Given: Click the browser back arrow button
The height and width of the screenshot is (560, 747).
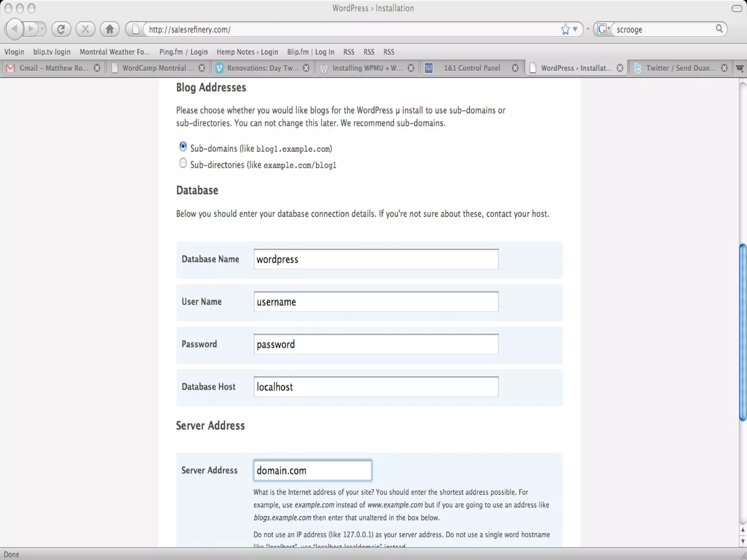Looking at the screenshot, I should pos(15,29).
